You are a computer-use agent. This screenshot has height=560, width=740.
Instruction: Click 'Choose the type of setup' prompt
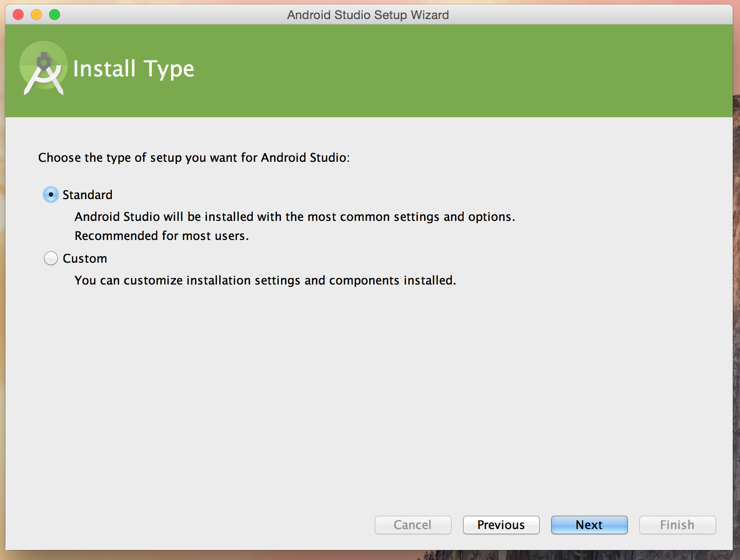194,158
